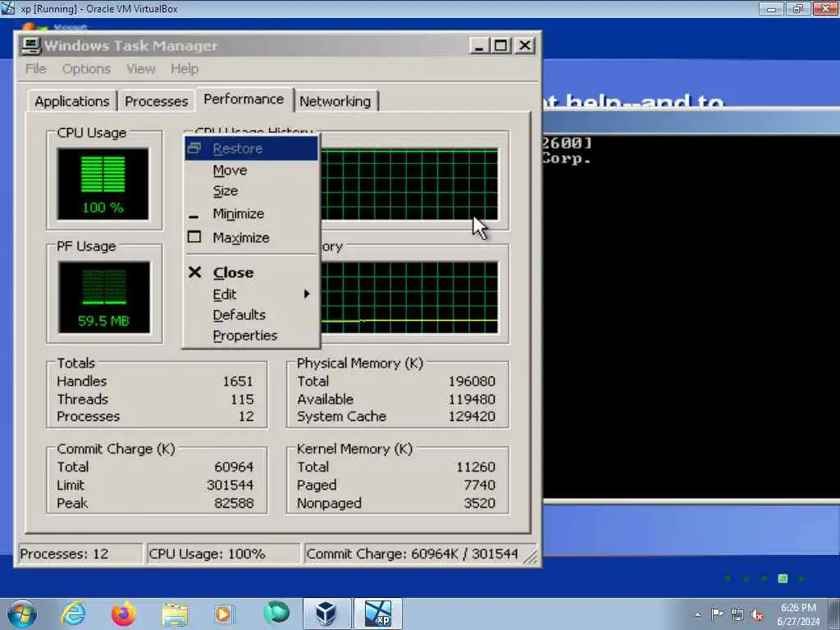Click the PF Usage 59.5 MB gauge
840x630 pixels.
point(104,297)
